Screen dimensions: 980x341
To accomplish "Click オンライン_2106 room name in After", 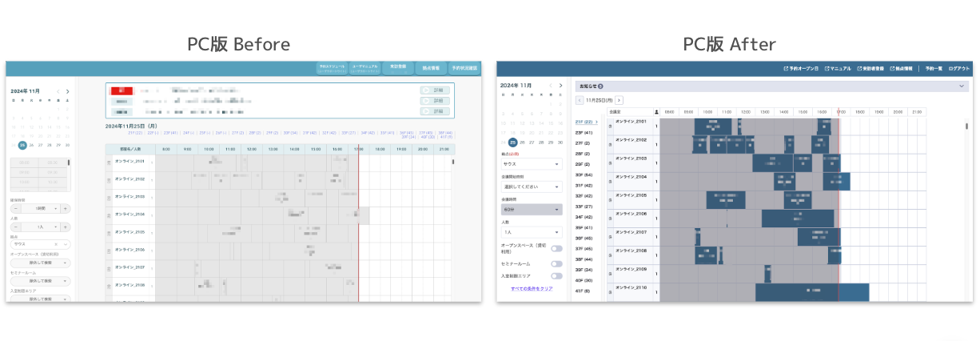I will click(x=631, y=214).
